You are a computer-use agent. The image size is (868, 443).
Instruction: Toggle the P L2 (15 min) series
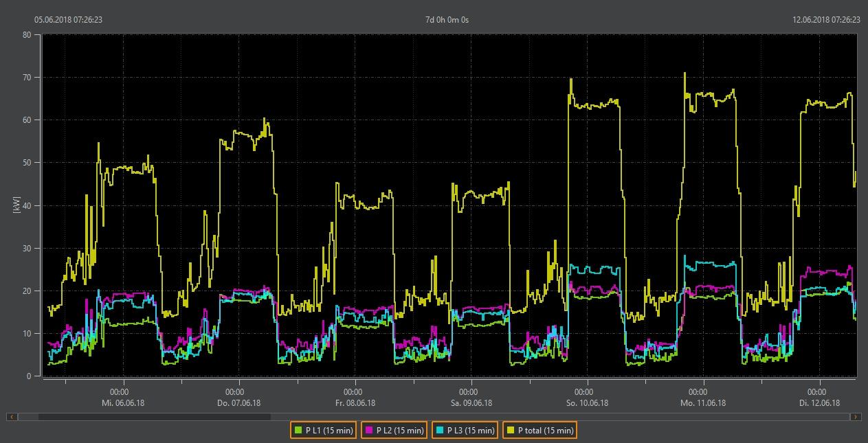coord(394,431)
